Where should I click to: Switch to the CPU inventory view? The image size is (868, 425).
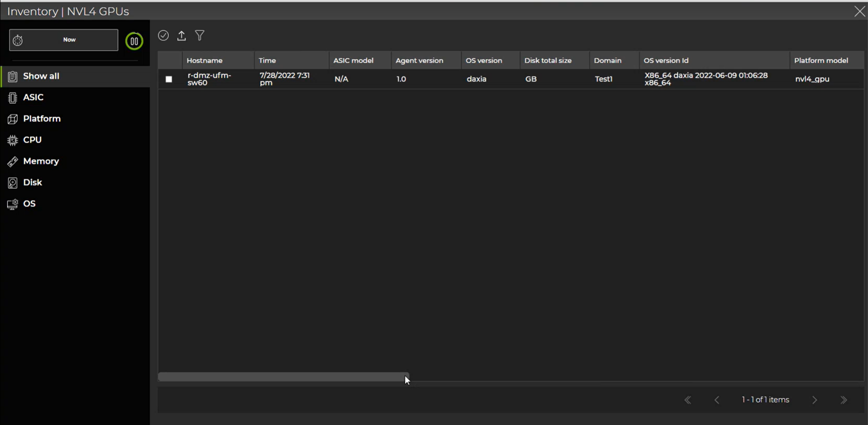pos(32,140)
